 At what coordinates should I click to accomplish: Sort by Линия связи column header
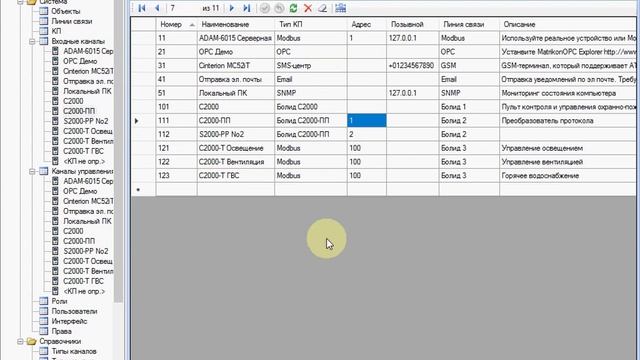(469, 24)
